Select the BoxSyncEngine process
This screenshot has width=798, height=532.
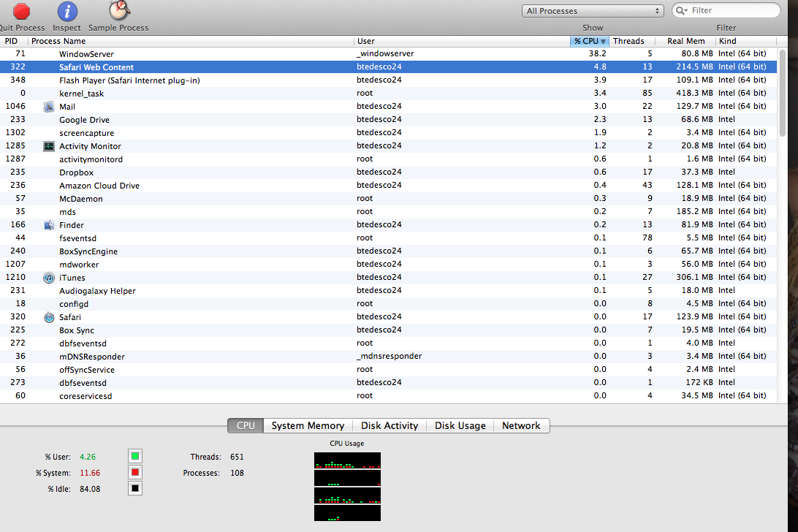[388, 251]
